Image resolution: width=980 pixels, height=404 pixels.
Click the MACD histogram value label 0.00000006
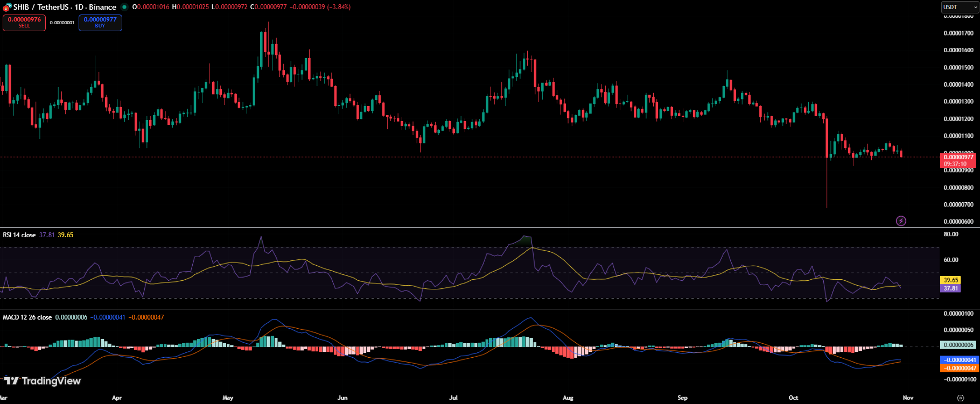pyautogui.click(x=958, y=345)
